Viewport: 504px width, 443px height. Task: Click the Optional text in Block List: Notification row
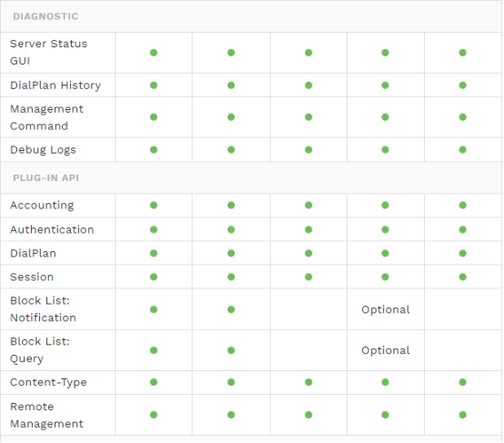(387, 310)
